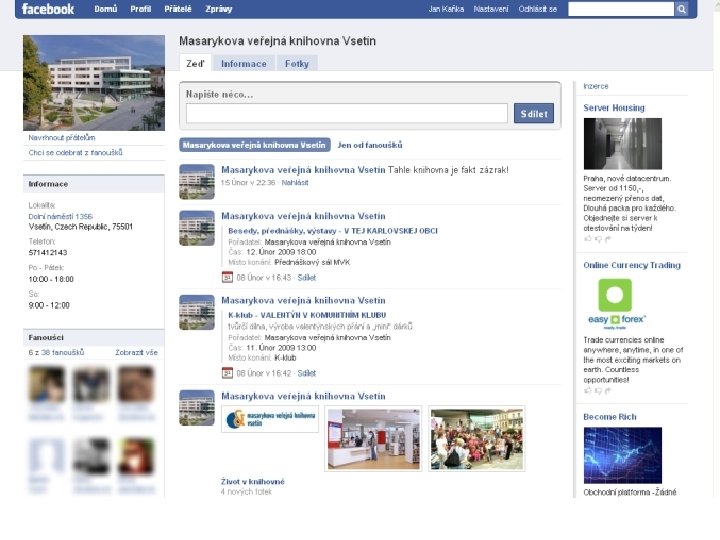720x540 pixels.
Task: Click share arrow icon under easy forex ad
Action: [x=608, y=391]
